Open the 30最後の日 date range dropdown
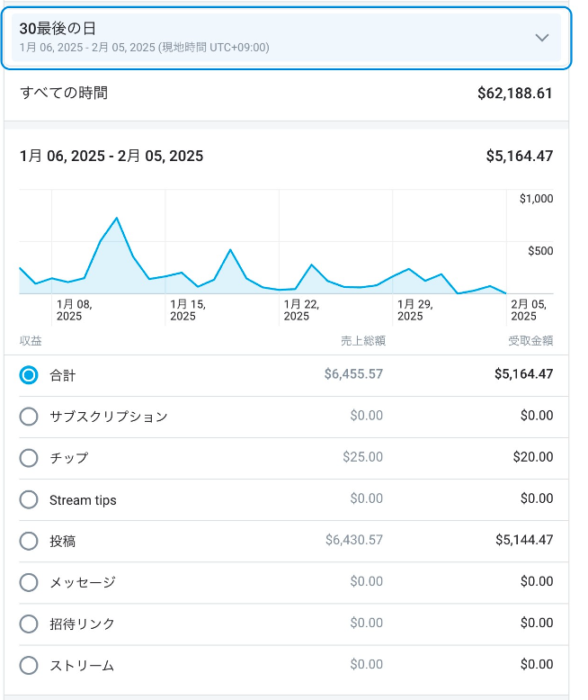This screenshot has height=700, width=588. [x=270, y=37]
